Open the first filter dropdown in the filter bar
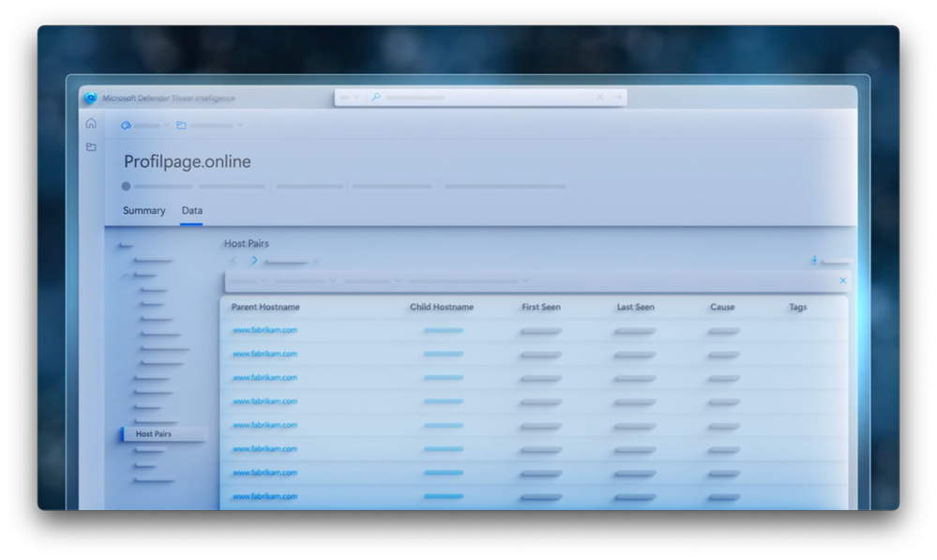937x560 pixels. (x=248, y=280)
